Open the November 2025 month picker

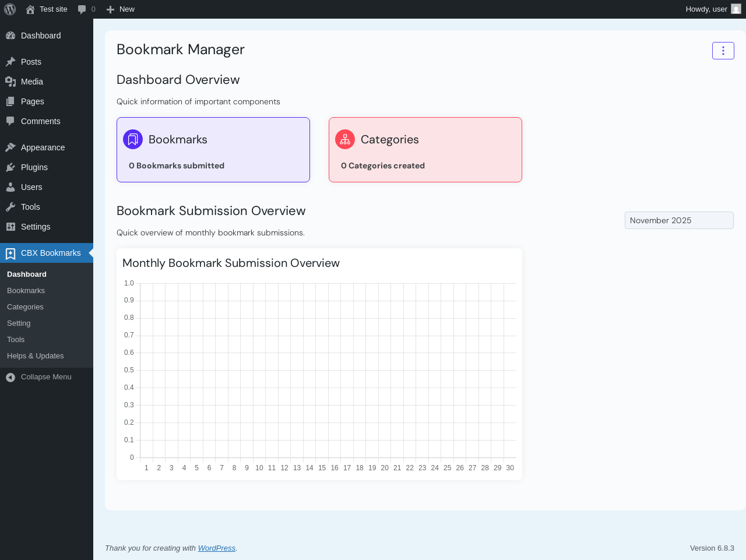click(x=679, y=220)
